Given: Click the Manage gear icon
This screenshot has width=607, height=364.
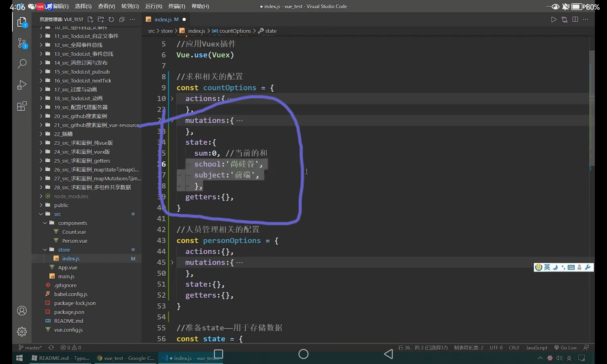Looking at the screenshot, I should (22, 332).
